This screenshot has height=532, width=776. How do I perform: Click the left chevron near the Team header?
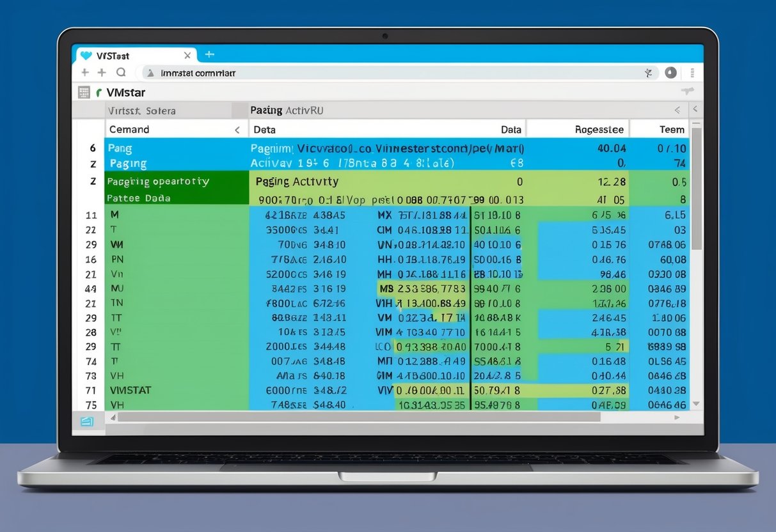click(677, 110)
